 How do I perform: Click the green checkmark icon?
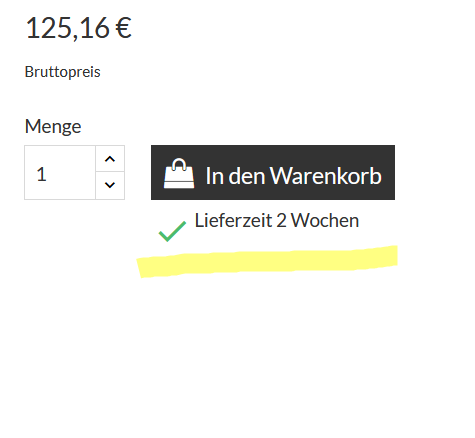tap(172, 231)
